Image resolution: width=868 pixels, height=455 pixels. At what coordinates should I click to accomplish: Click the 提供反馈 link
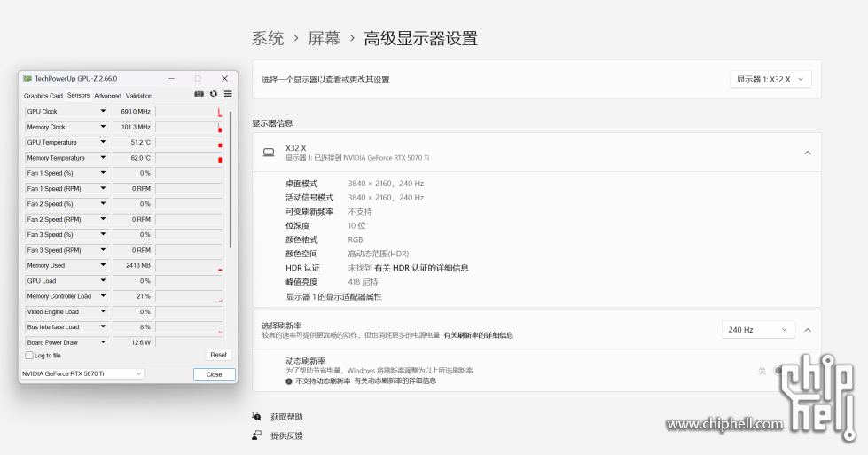click(x=286, y=435)
